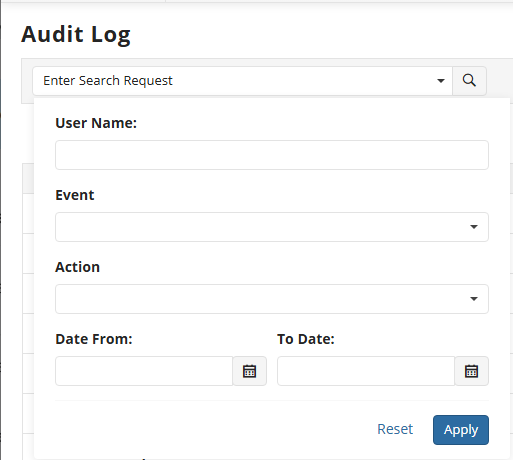Open the Date From calendar picker icon
The width and height of the screenshot is (513, 460).
pos(250,371)
